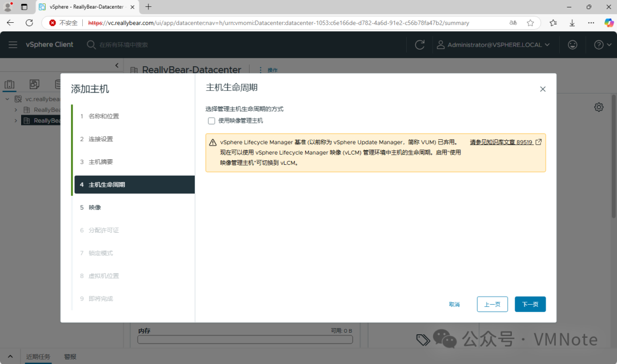
Task: Open the tab actions menu icon
Action: click(24, 7)
